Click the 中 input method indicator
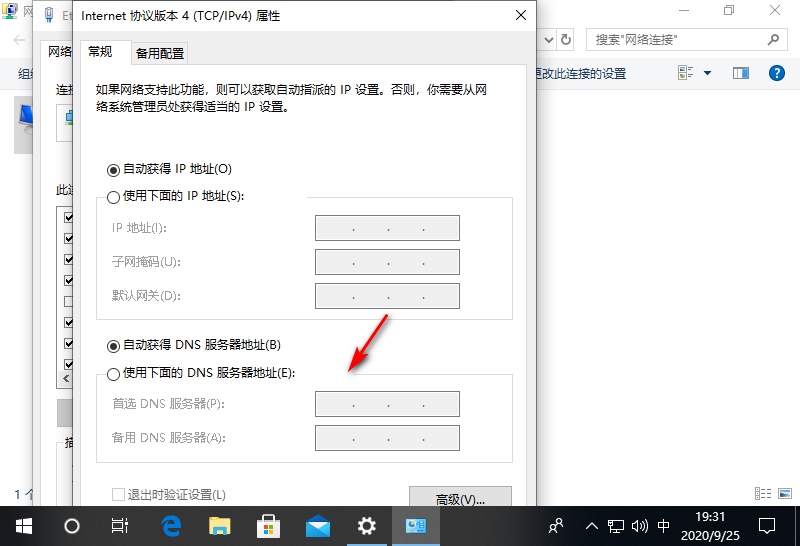 [x=663, y=526]
